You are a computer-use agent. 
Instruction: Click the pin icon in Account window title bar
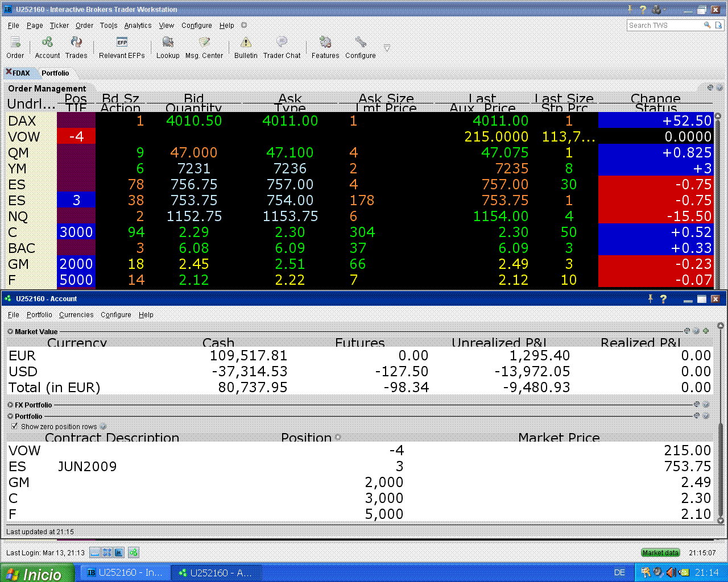[x=650, y=298]
